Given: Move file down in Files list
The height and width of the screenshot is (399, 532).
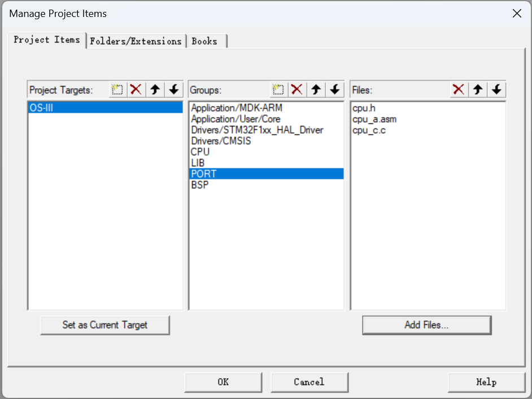Looking at the screenshot, I should [x=496, y=90].
